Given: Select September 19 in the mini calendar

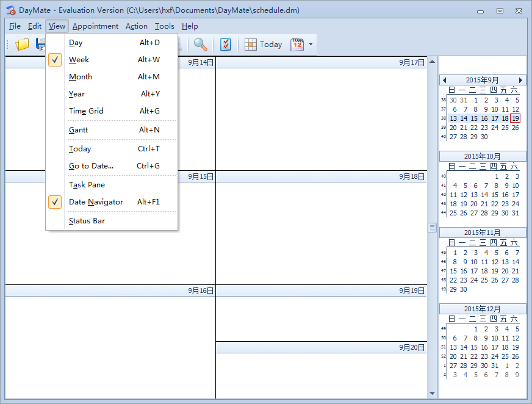Looking at the screenshot, I should click(516, 118).
